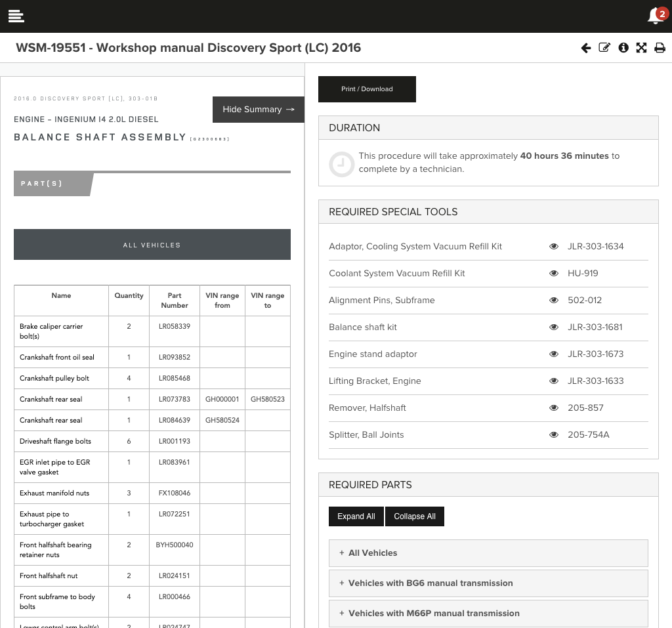
Task: Expand the All Vehicles parts section
Action: click(x=488, y=553)
